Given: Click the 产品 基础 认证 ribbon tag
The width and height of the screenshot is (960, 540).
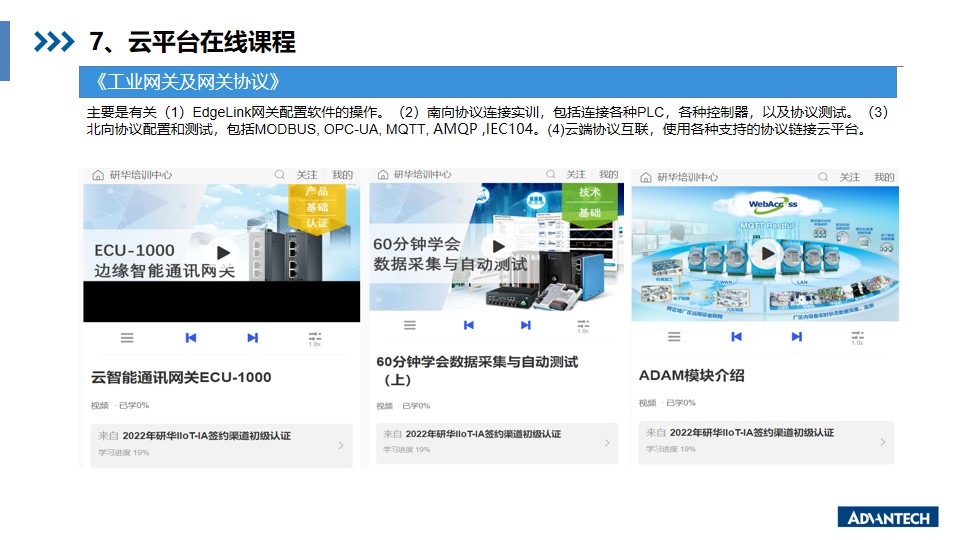Looking at the screenshot, I should click(317, 208).
